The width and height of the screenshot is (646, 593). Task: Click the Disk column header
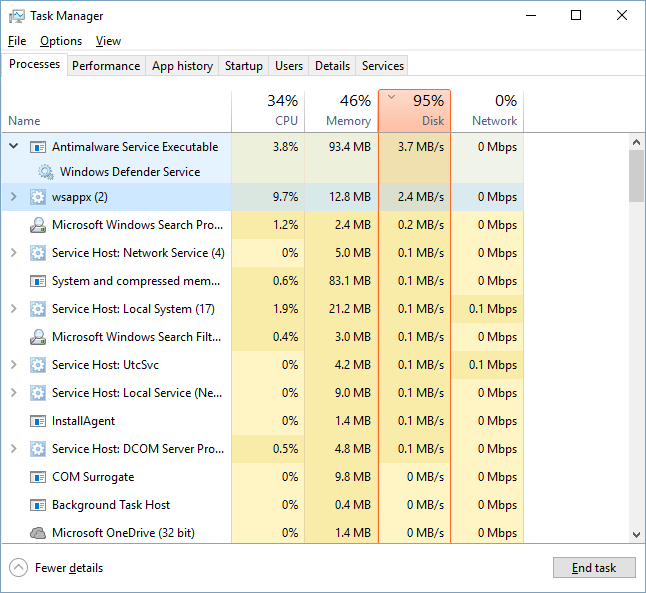pos(414,111)
